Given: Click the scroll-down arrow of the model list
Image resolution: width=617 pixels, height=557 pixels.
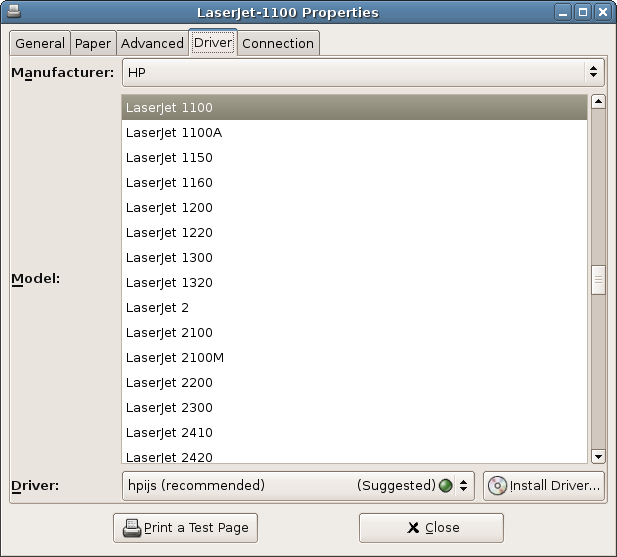Looking at the screenshot, I should pos(598,456).
